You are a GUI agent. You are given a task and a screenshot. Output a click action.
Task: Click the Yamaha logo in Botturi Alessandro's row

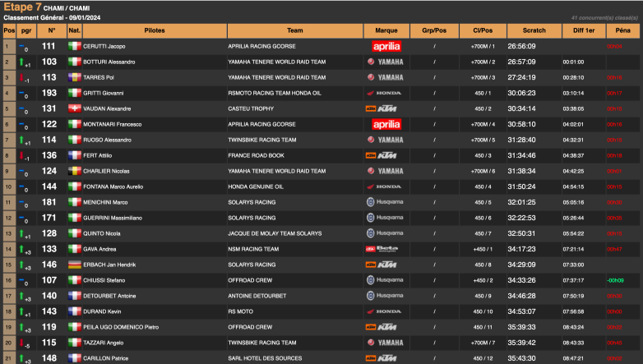(x=386, y=62)
